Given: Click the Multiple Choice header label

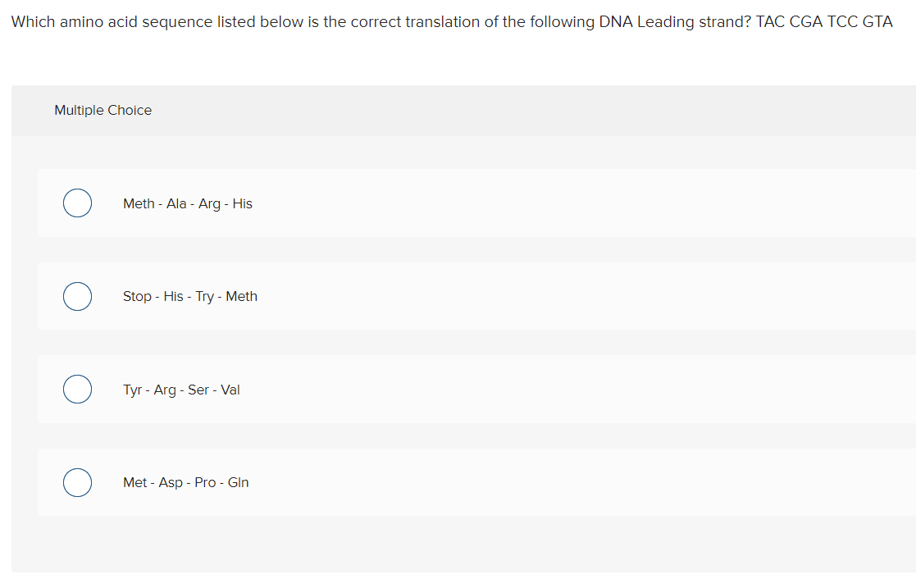Looking at the screenshot, I should pyautogui.click(x=103, y=110).
